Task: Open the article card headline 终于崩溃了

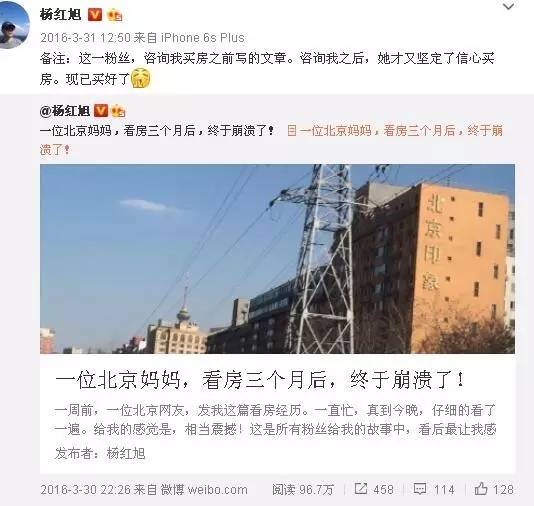Action: pos(259,380)
